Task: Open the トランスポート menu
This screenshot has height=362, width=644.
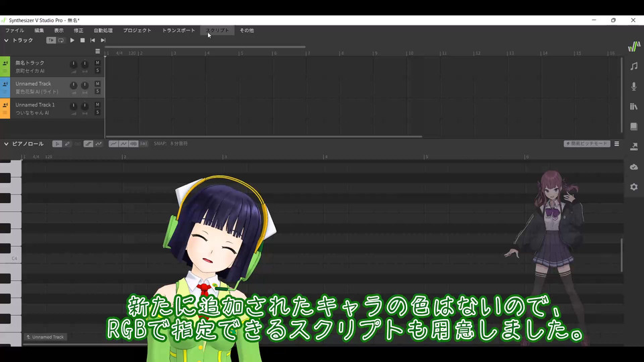Action: coord(178,30)
